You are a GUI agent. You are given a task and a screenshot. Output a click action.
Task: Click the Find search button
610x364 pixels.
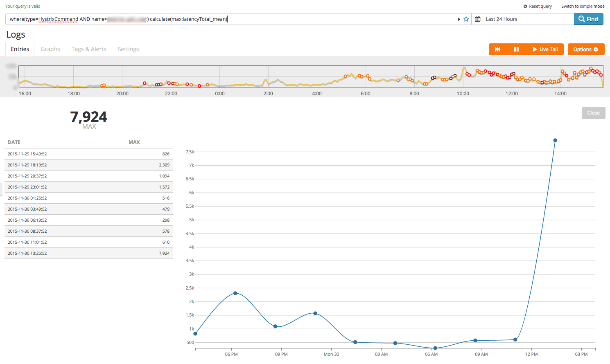(x=588, y=19)
